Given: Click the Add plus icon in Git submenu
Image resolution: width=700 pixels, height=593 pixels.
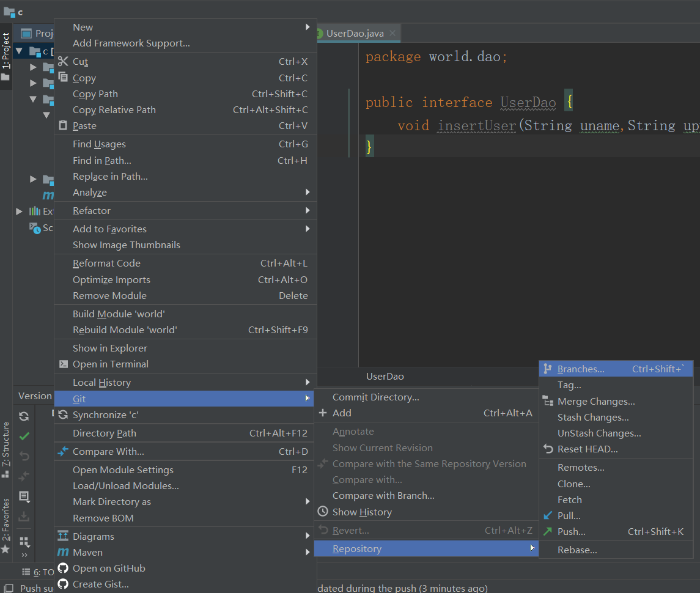Looking at the screenshot, I should click(323, 413).
